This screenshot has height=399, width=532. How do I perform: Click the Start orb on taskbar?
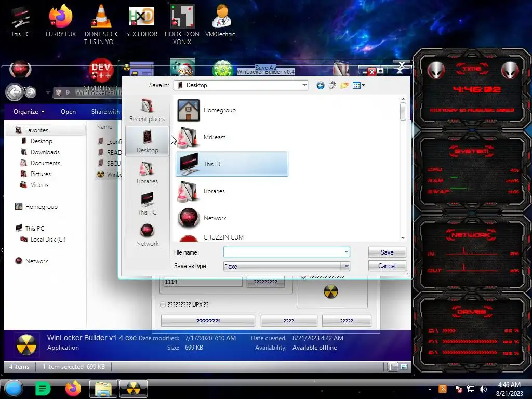pos(14,389)
